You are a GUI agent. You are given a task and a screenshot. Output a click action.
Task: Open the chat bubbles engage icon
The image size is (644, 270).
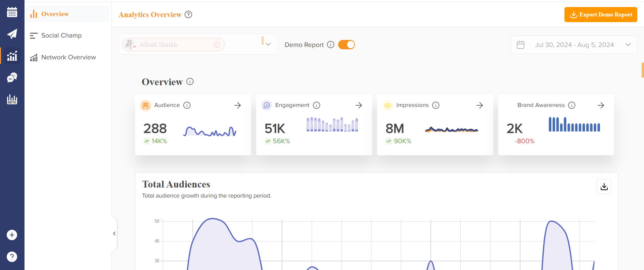12,77
